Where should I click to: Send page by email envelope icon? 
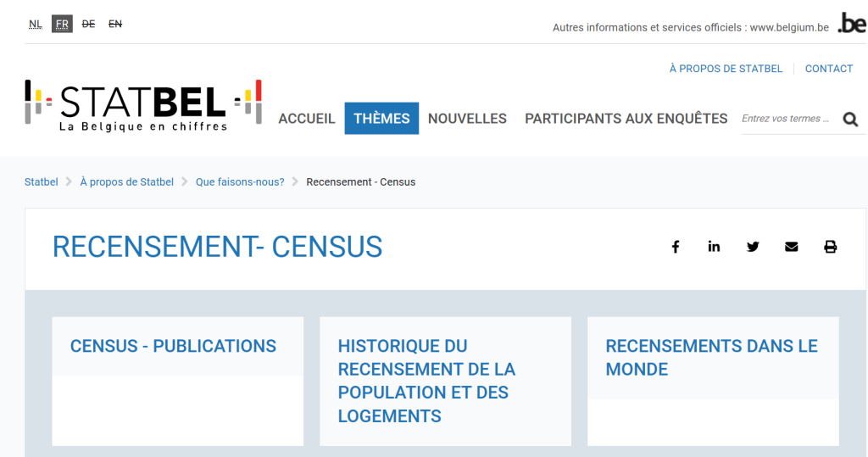[x=792, y=247]
